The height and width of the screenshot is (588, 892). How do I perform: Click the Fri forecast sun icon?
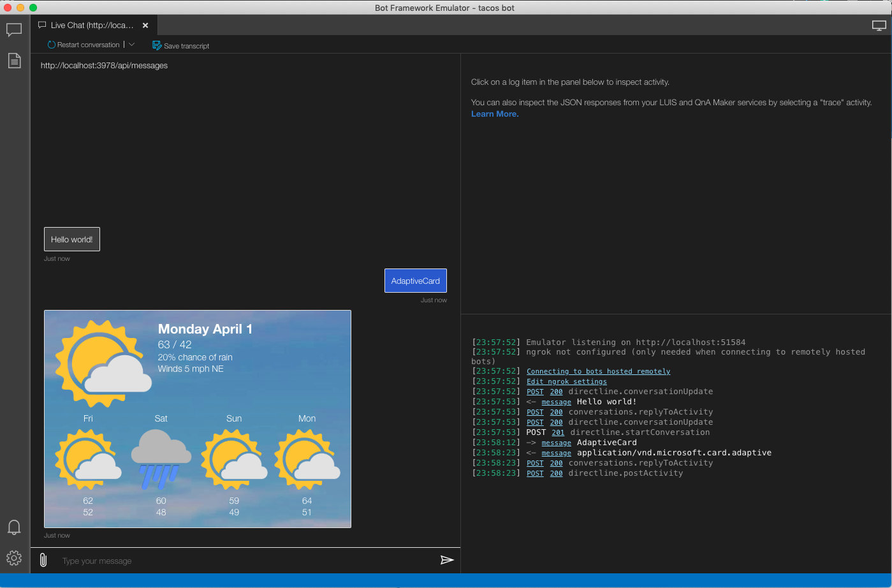coord(88,459)
